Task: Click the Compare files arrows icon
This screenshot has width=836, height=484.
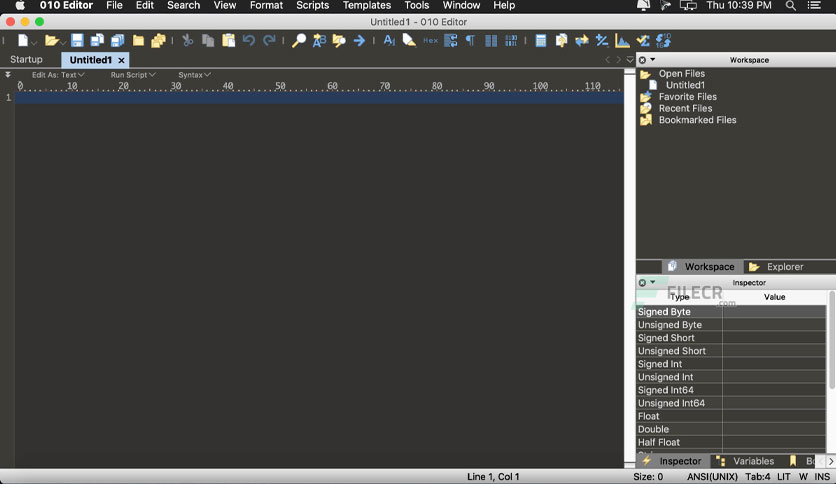Action: click(582, 41)
